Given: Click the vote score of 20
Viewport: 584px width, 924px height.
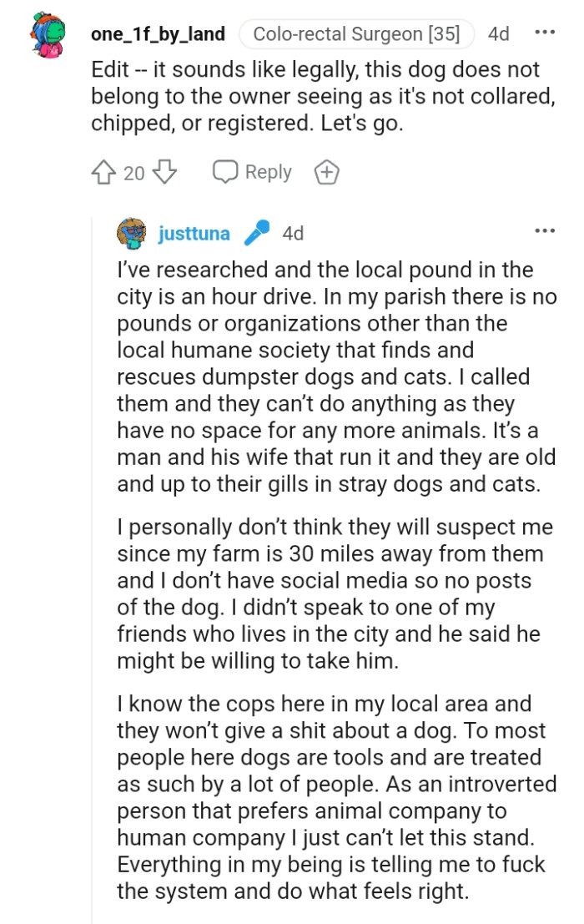Looking at the screenshot, I should coord(134,173).
